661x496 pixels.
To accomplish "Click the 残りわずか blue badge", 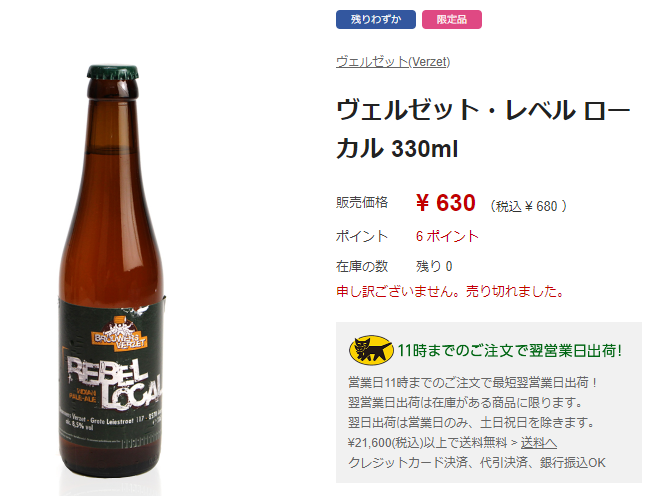I will [376, 19].
